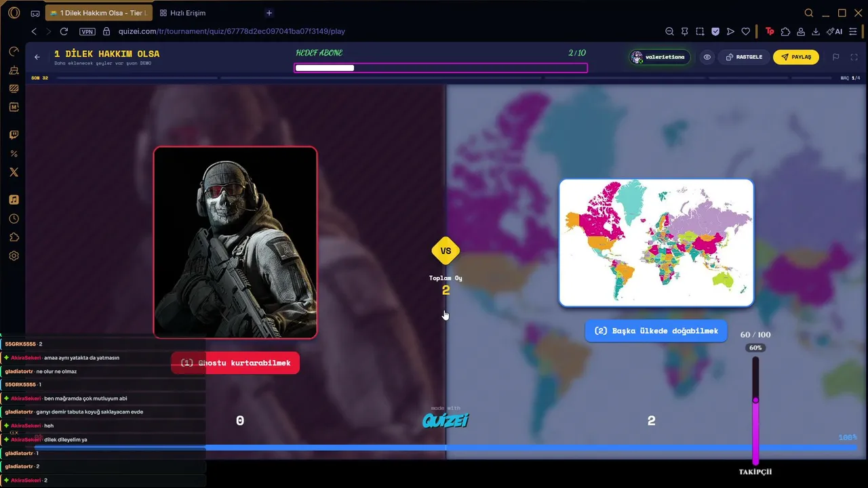
Task: Open Twitch in the sidebar
Action: pos(14,135)
